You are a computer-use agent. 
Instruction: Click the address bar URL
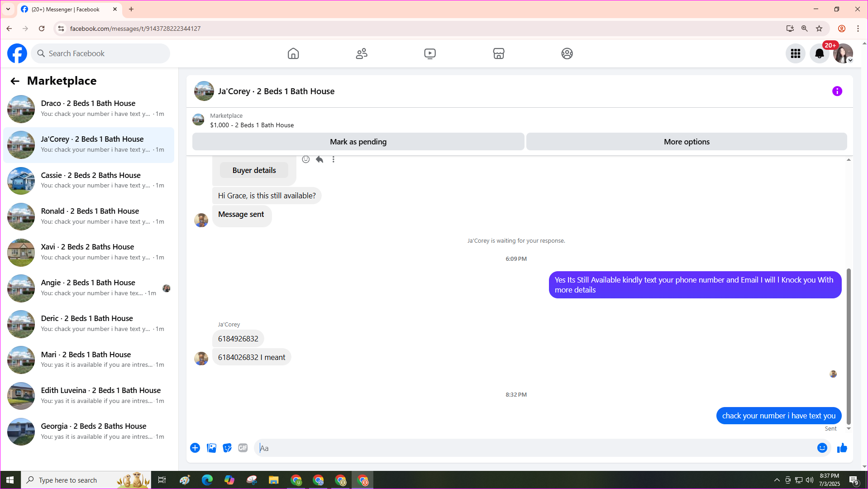tap(135, 29)
